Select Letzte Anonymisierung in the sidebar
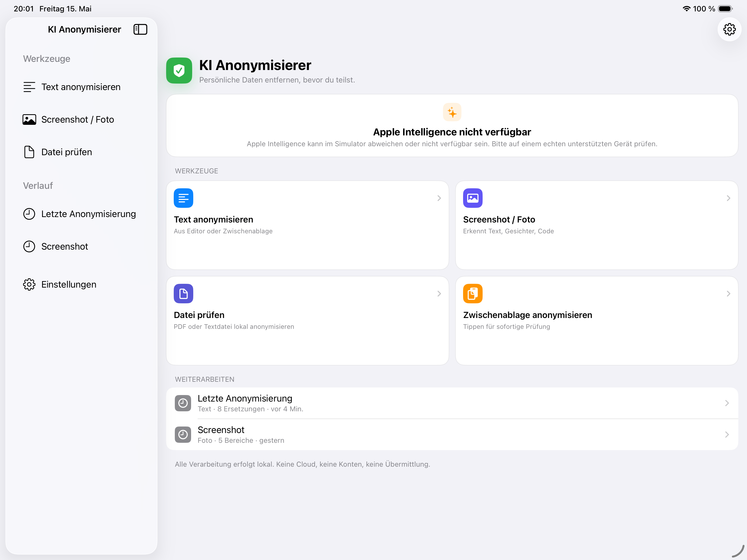 pos(81,214)
